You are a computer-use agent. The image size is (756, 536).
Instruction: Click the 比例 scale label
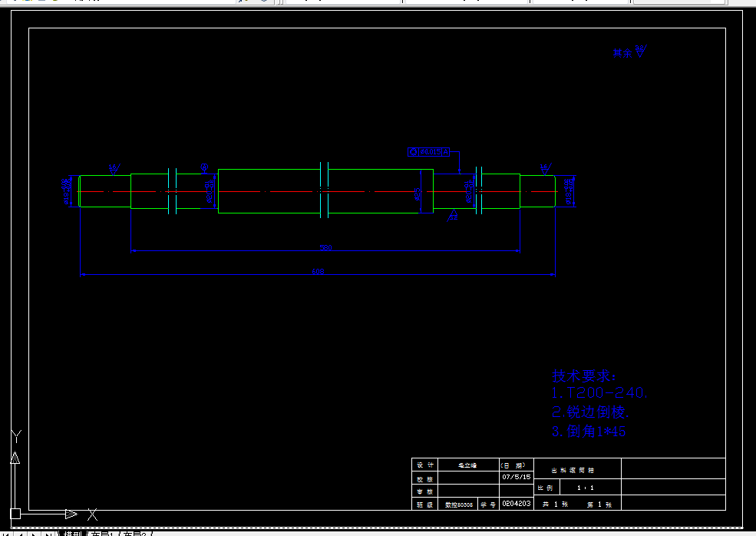pyautogui.click(x=545, y=488)
